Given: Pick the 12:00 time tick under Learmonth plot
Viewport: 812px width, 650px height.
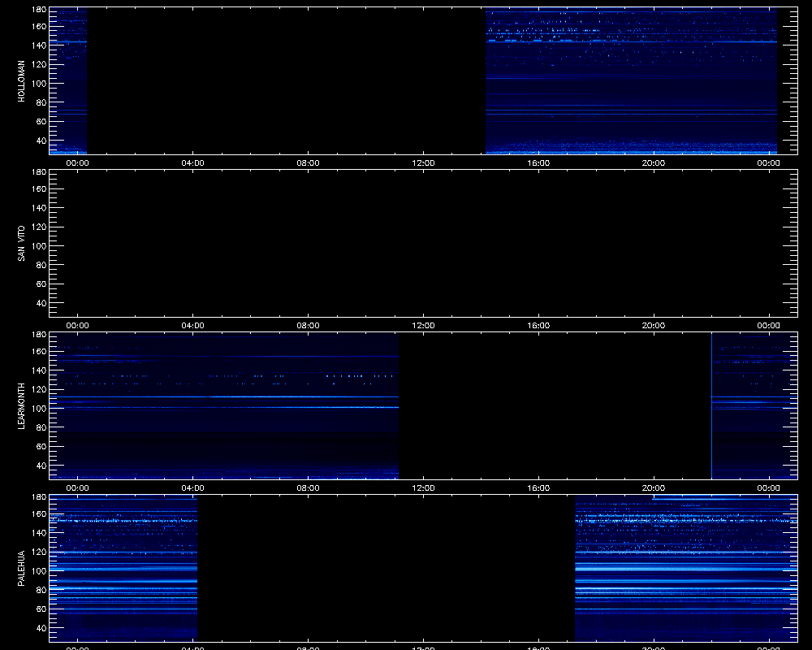Looking at the screenshot, I should (x=423, y=487).
